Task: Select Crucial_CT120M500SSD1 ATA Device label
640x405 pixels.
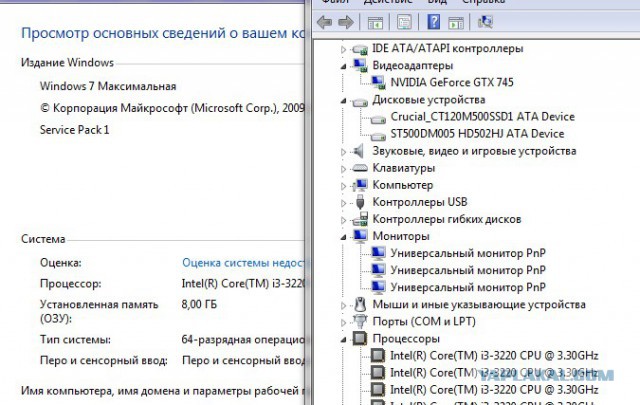Action: click(x=482, y=117)
